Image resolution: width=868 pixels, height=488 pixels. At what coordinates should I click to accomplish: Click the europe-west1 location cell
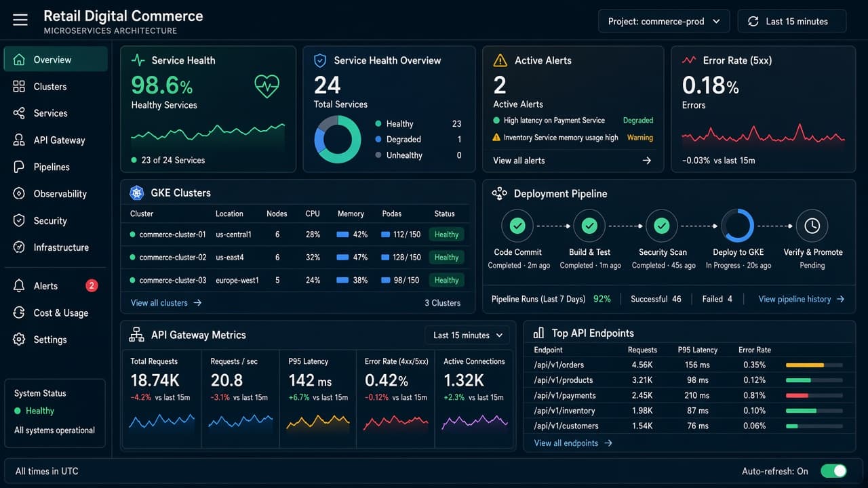coord(237,280)
